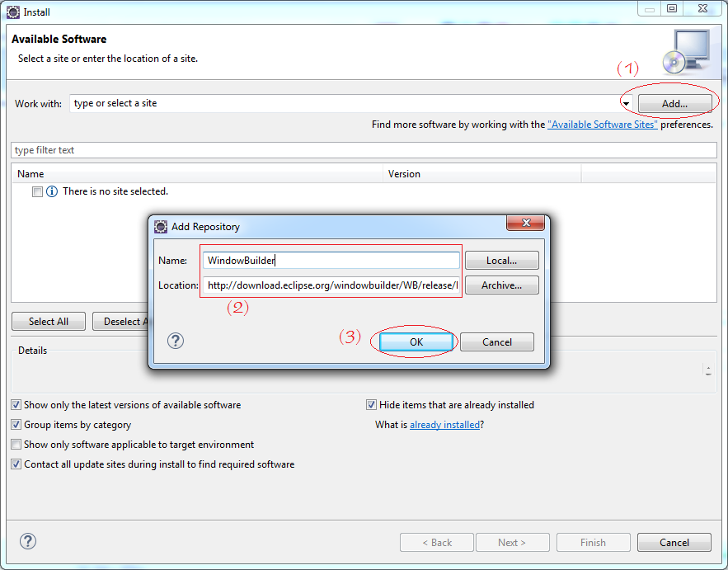Click the Version column header
Image resolution: width=728 pixels, height=570 pixels.
481,174
